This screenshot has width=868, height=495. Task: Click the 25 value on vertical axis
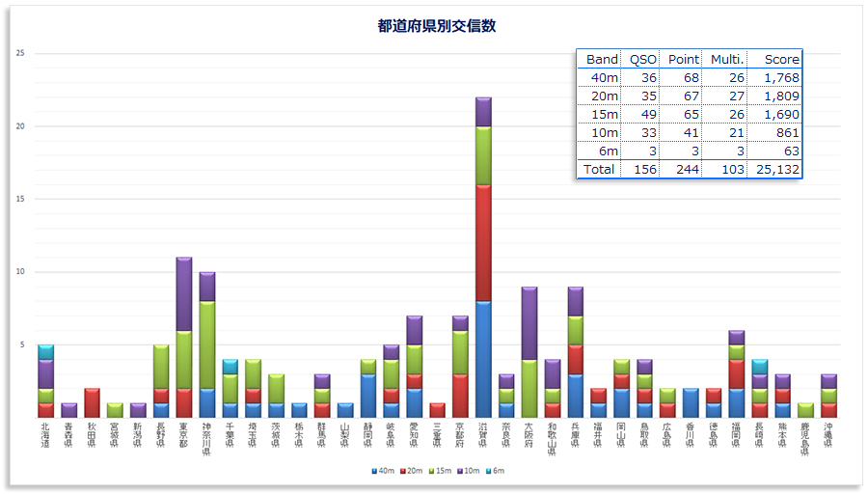[20, 53]
